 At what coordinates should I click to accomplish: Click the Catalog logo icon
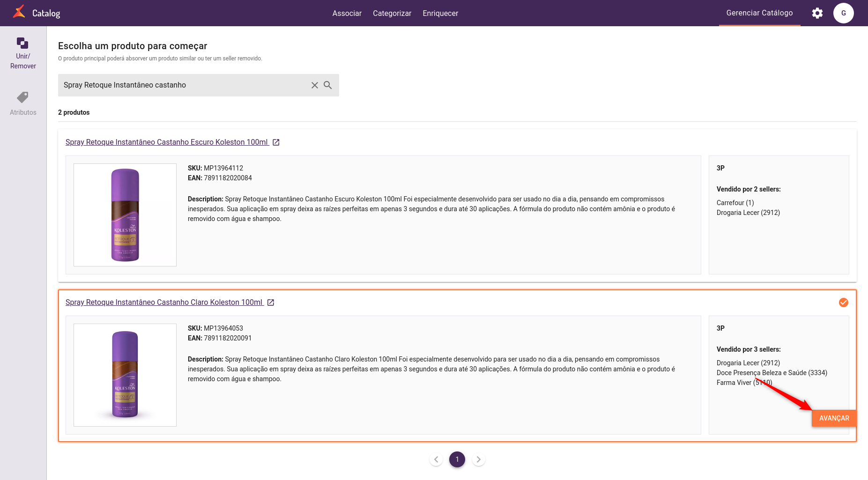coord(19,12)
